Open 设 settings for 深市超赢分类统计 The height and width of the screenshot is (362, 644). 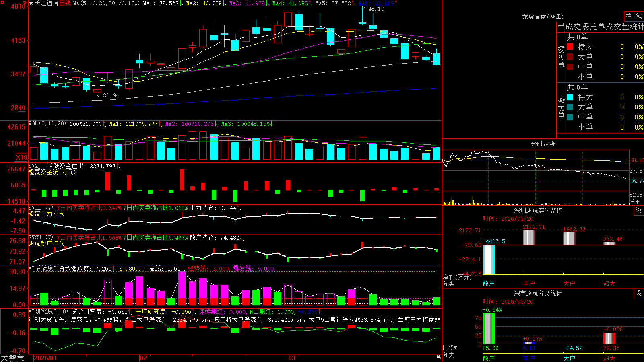coord(639,293)
